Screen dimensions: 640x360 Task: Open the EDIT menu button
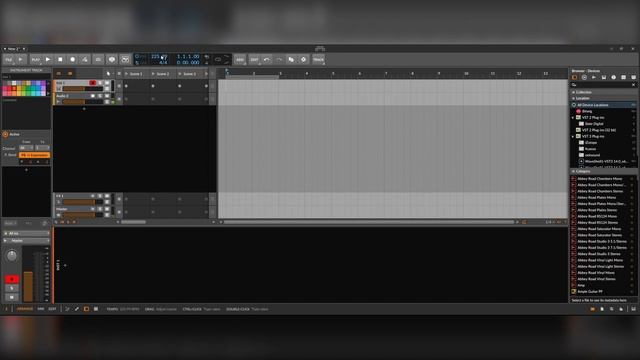(254, 60)
